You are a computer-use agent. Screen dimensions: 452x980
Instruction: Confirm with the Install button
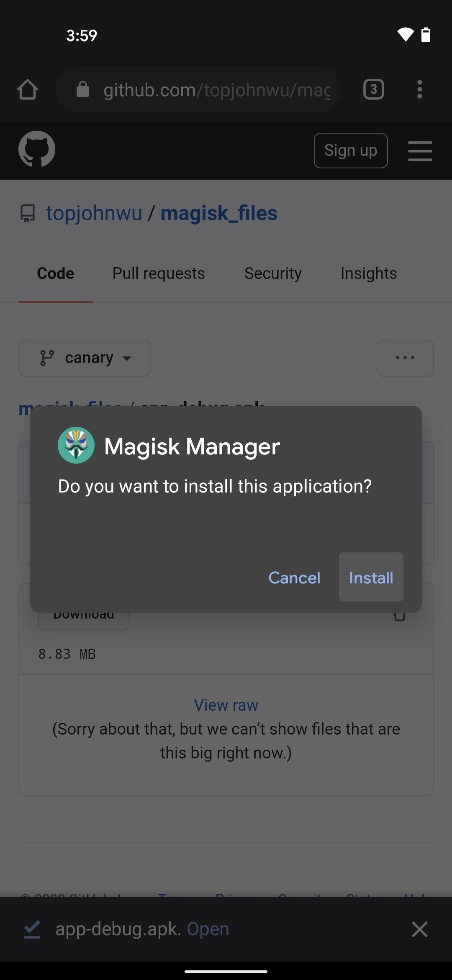[x=371, y=577]
